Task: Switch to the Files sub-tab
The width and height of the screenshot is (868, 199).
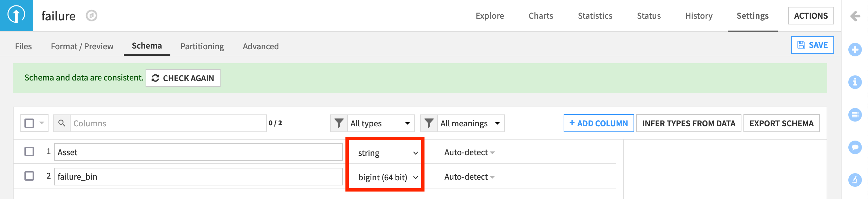Action: click(23, 46)
